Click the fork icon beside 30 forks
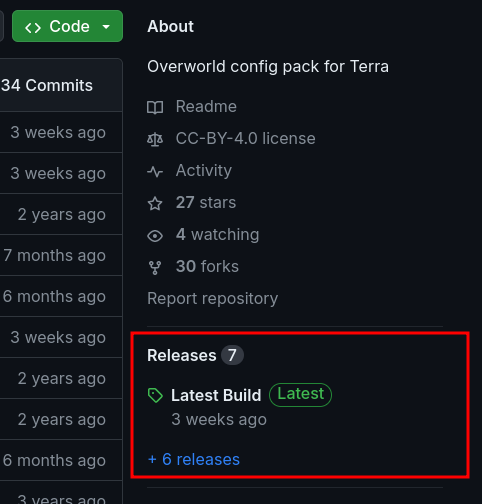The image size is (482, 504). 155,267
